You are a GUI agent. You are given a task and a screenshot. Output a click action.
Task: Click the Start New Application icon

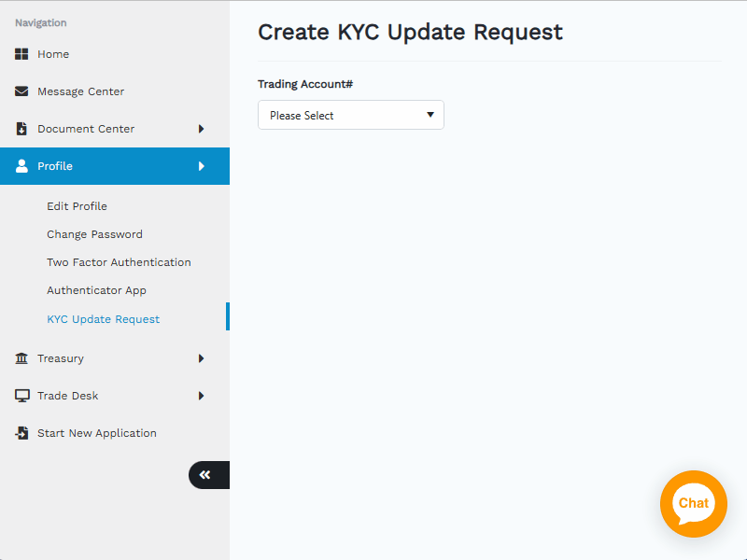tap(21, 433)
